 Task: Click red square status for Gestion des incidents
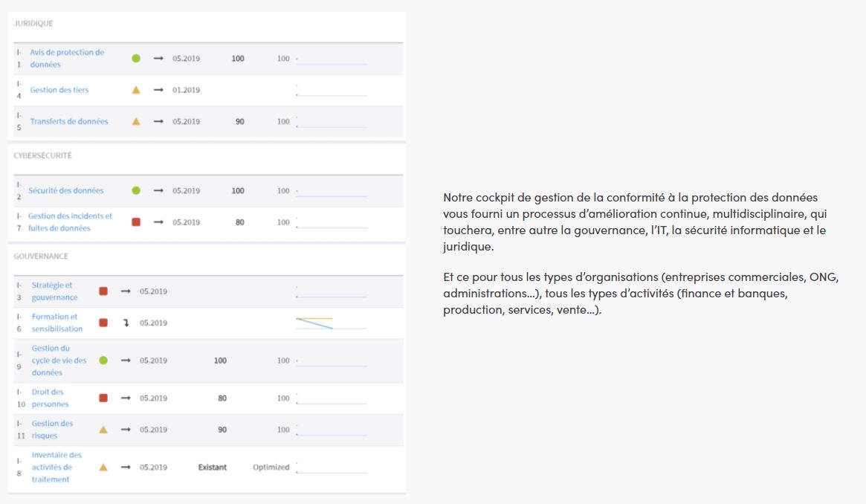[x=136, y=222]
